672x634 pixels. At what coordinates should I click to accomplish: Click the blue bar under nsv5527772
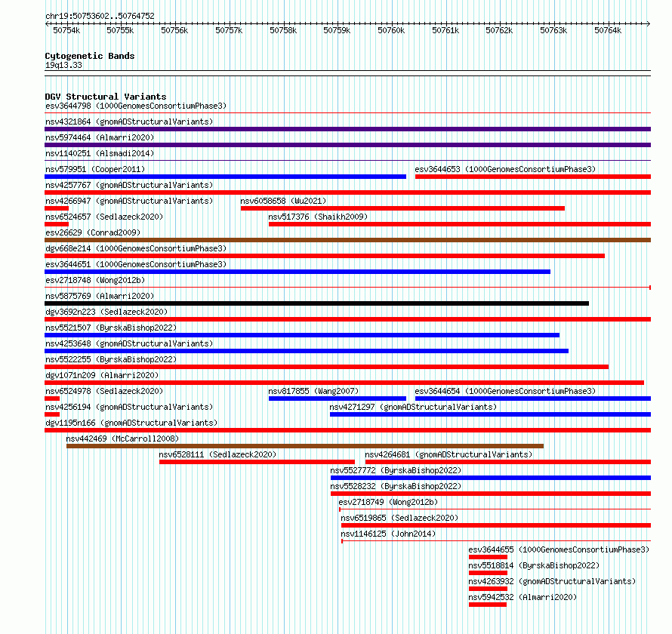491,478
